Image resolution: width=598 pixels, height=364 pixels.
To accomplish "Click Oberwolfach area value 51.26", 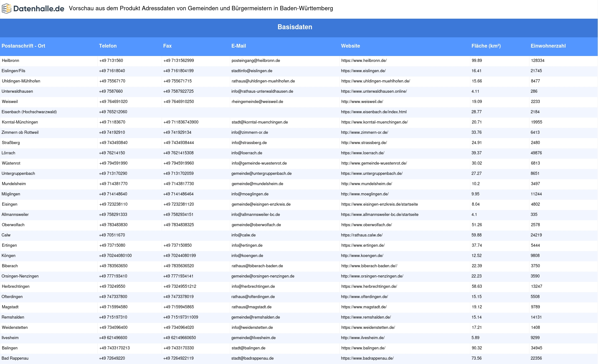I will pyautogui.click(x=477, y=225).
